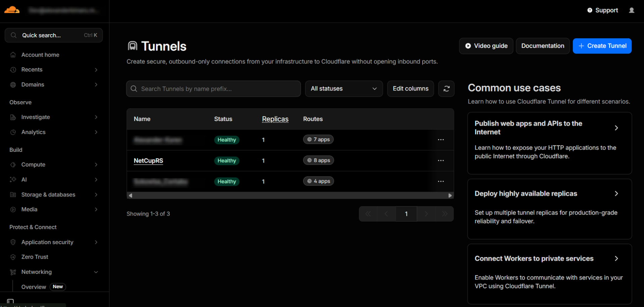Screen dimensions: 644x307
Task: Expand the AI submenu chevron
Action: point(96,180)
